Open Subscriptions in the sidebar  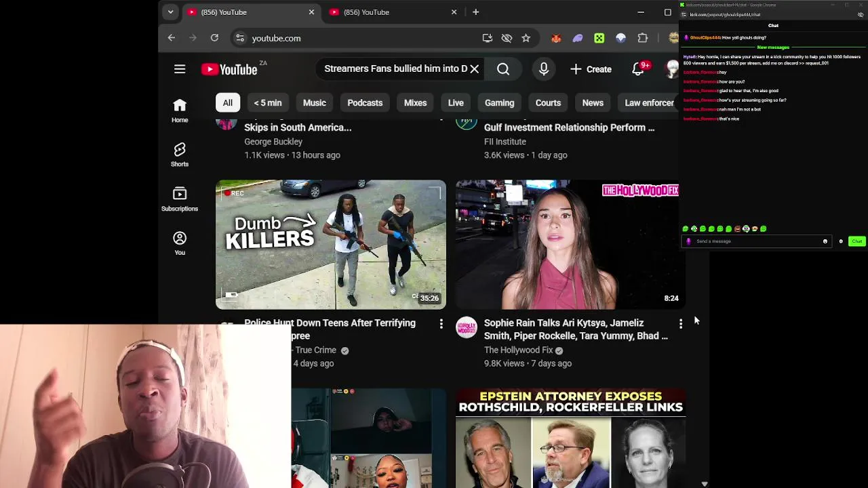coord(180,199)
